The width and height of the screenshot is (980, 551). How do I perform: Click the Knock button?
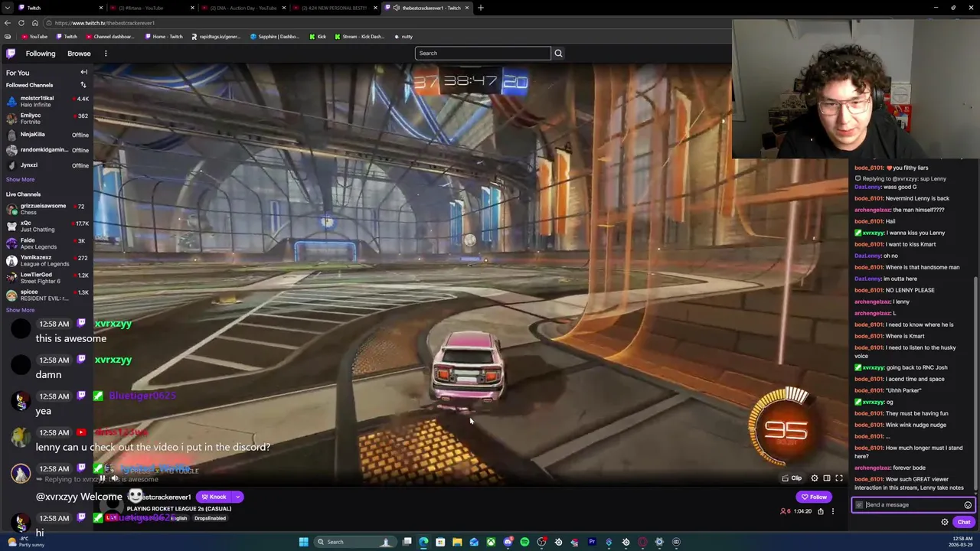pyautogui.click(x=214, y=497)
